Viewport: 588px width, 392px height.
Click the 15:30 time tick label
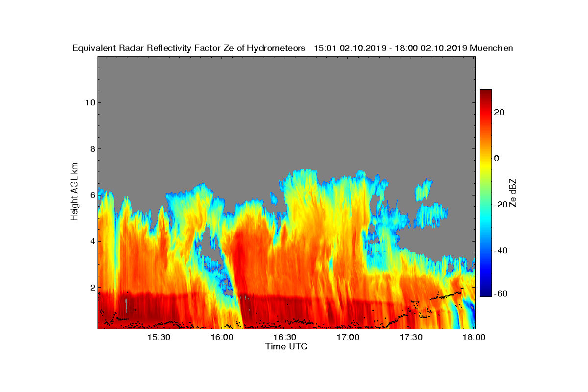click(158, 338)
